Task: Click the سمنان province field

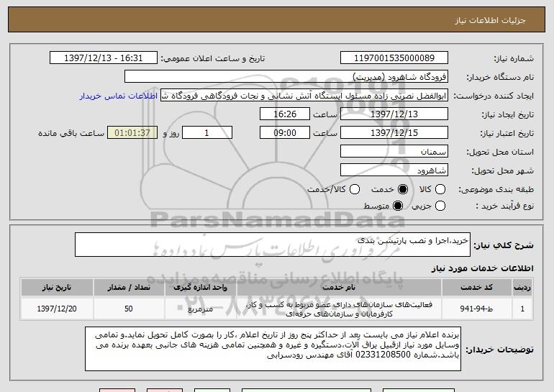Action: [394, 152]
